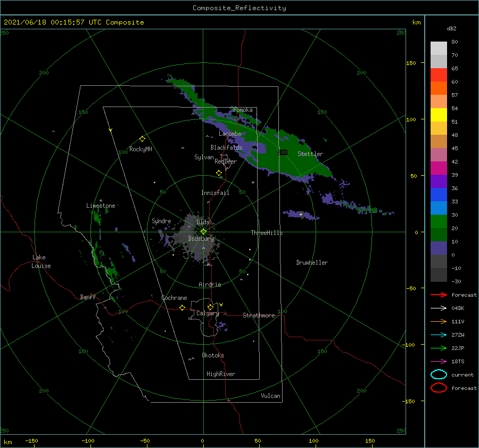Click the Strathmore city label
This screenshot has width=479, height=448.
(259, 315)
